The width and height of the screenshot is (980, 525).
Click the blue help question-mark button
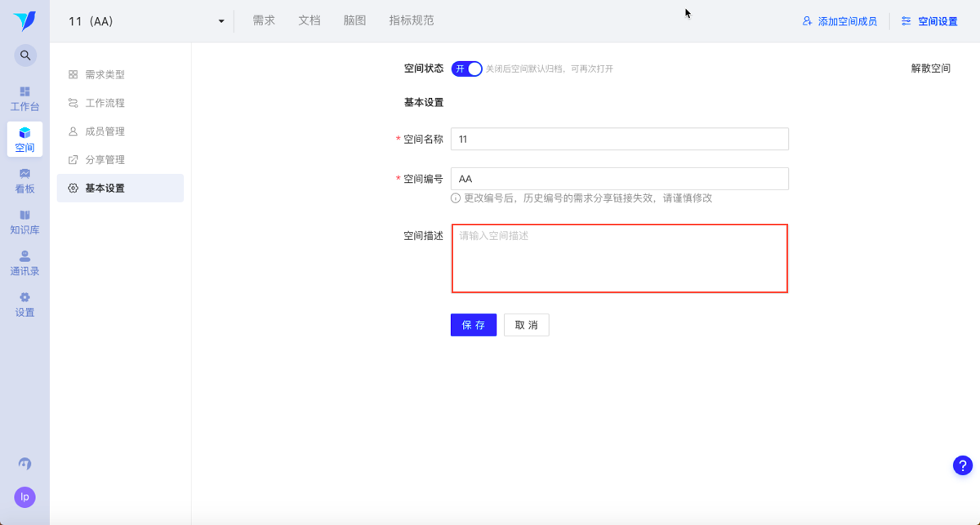[x=963, y=465]
